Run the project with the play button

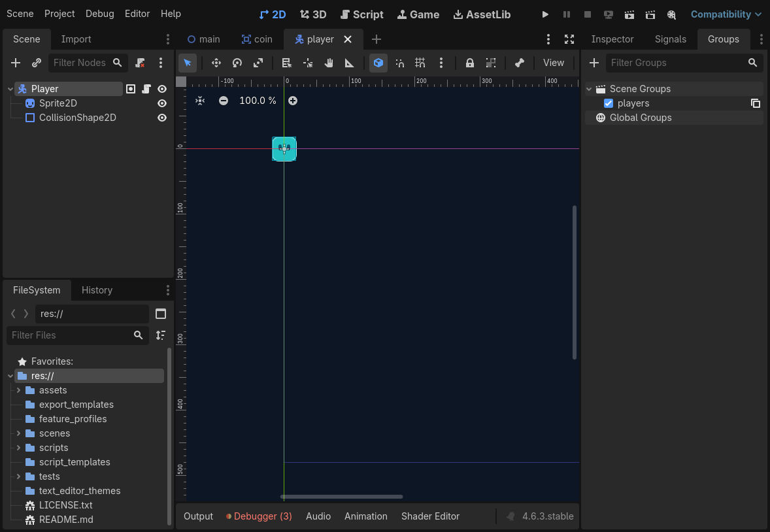(545, 14)
